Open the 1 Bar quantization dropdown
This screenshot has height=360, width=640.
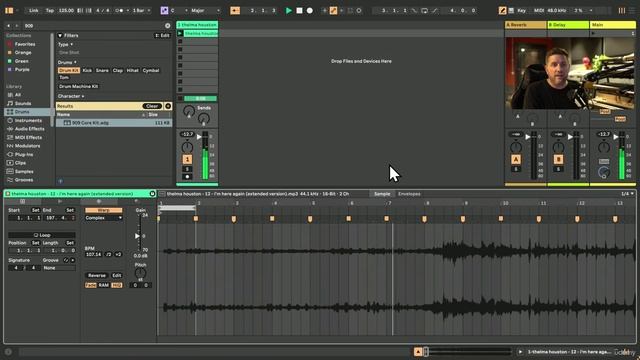pos(141,10)
